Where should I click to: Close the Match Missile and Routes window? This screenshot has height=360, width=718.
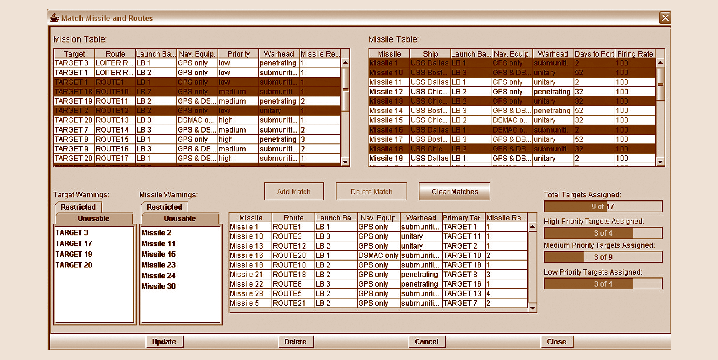pos(664,18)
